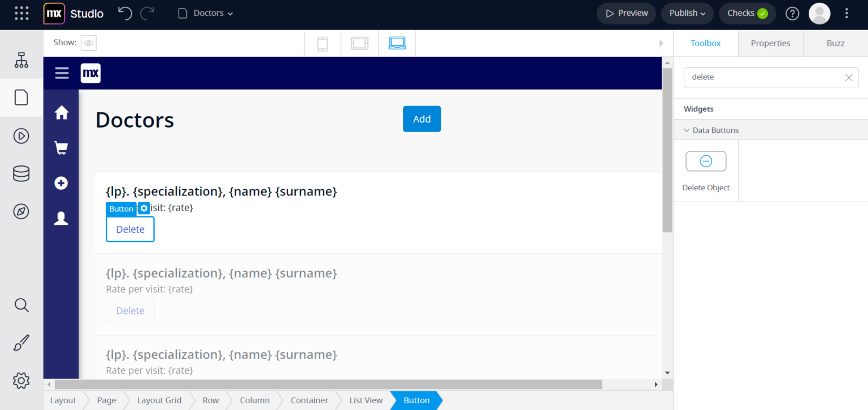Open search from the left sidebar

[x=21, y=305]
